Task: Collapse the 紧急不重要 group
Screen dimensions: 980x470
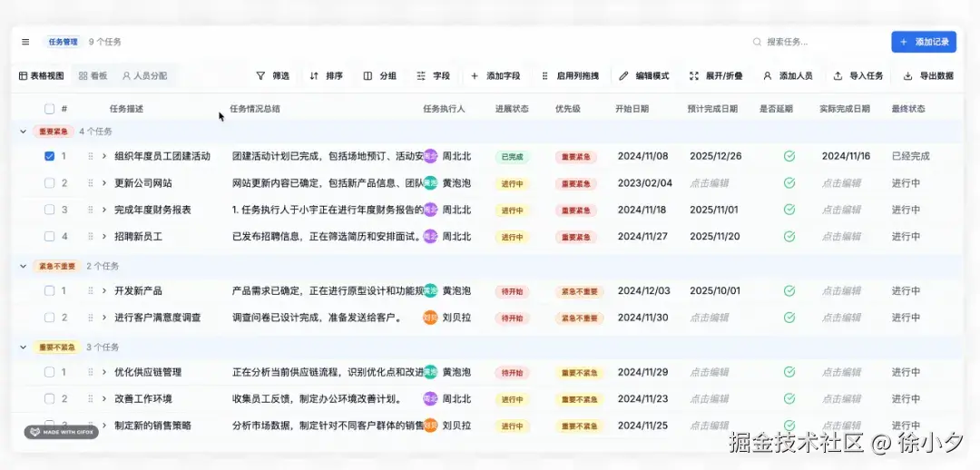Action: click(23, 266)
